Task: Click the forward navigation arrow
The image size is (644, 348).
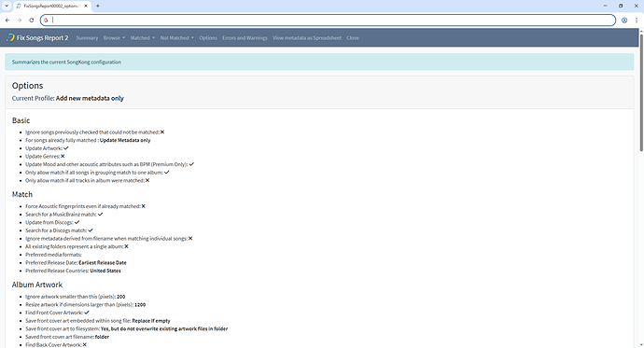Action: [20, 21]
